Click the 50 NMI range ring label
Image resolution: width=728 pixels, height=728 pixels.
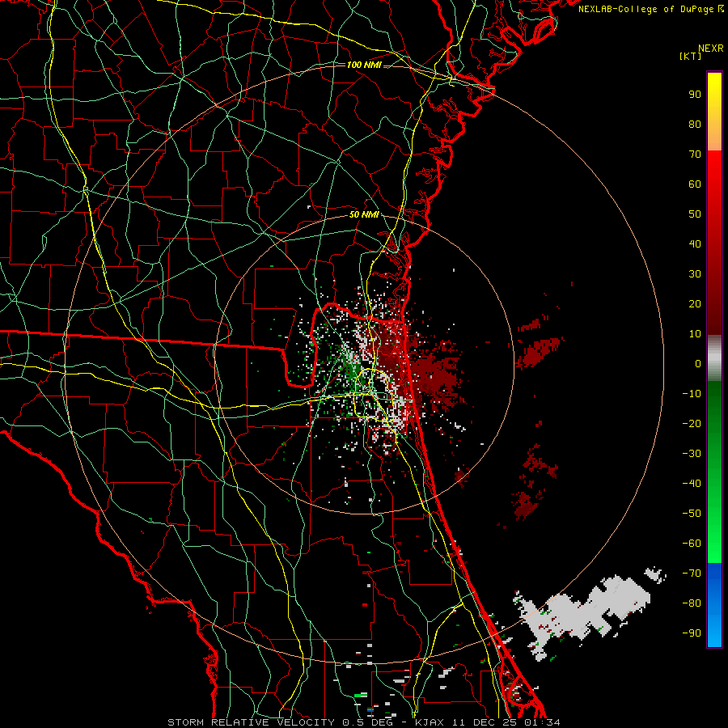point(364,214)
